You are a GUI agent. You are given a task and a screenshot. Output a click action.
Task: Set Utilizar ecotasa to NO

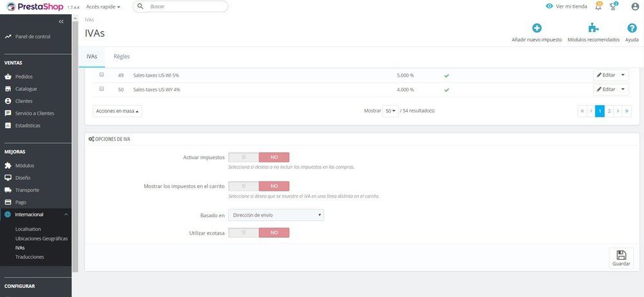tap(274, 233)
